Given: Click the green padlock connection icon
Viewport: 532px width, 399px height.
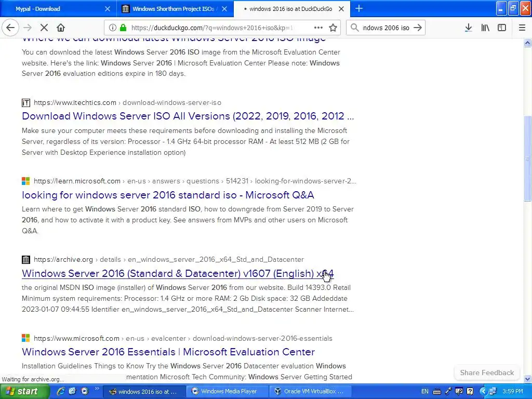Looking at the screenshot, I should (123, 28).
